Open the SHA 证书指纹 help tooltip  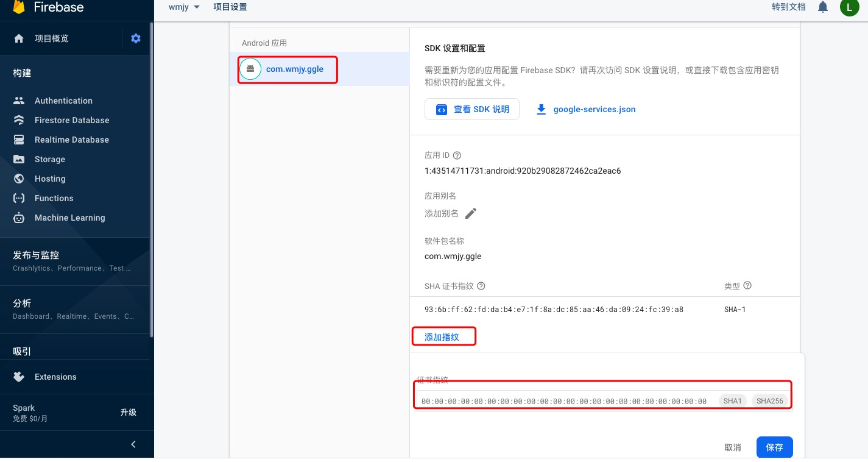(x=481, y=286)
